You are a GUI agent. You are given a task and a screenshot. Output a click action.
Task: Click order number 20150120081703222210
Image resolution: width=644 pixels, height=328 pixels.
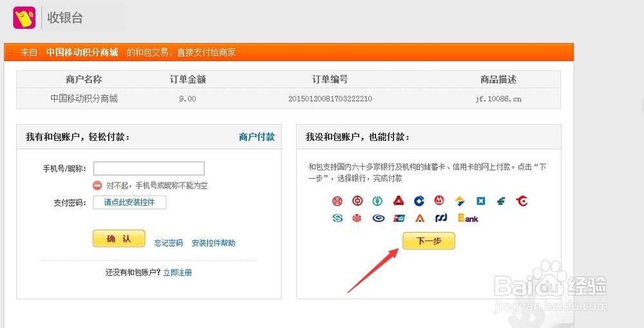(x=330, y=99)
